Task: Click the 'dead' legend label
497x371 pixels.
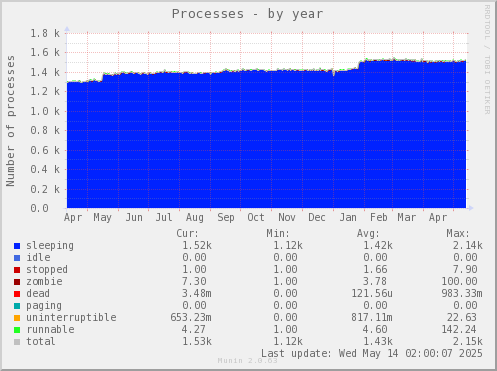Action: point(38,294)
